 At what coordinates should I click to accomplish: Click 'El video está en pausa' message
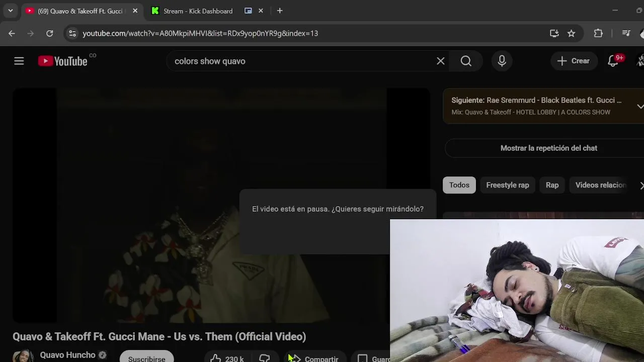(x=338, y=209)
